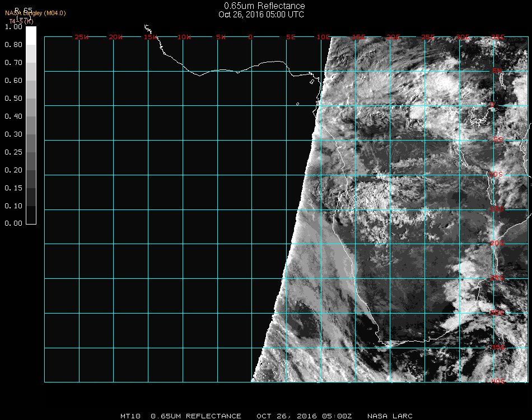Click the NASA LARC footer text
This screenshot has height=420, width=532.
[x=390, y=416]
